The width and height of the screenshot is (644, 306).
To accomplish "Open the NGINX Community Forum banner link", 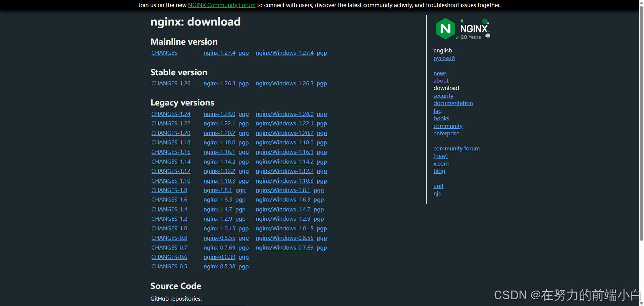I will pyautogui.click(x=222, y=5).
